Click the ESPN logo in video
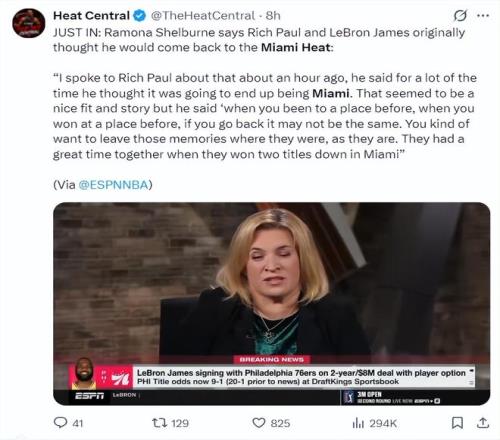 [90, 396]
